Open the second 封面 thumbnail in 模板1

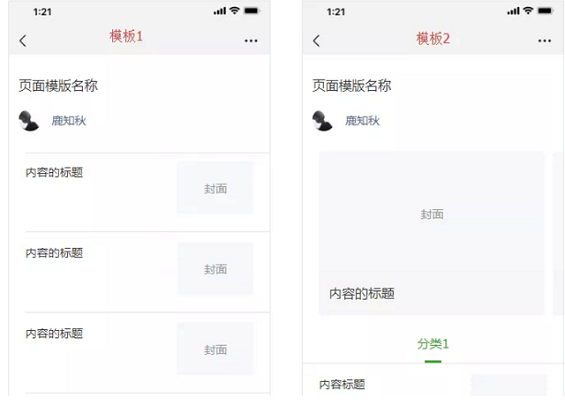pyautogui.click(x=215, y=269)
